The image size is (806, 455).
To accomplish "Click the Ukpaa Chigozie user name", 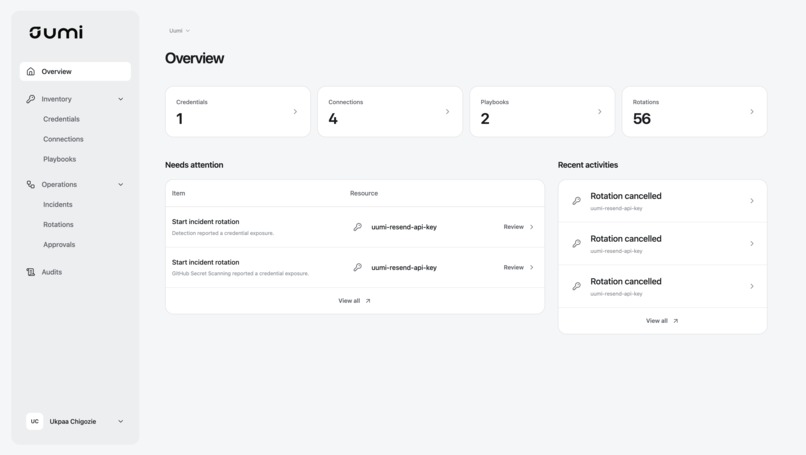I will (x=72, y=421).
